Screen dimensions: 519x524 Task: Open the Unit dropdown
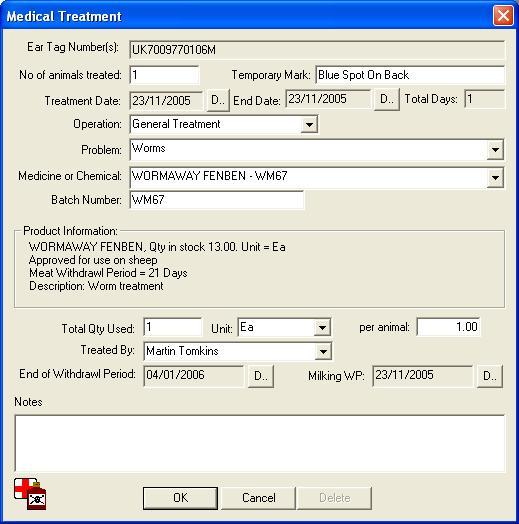[322, 328]
